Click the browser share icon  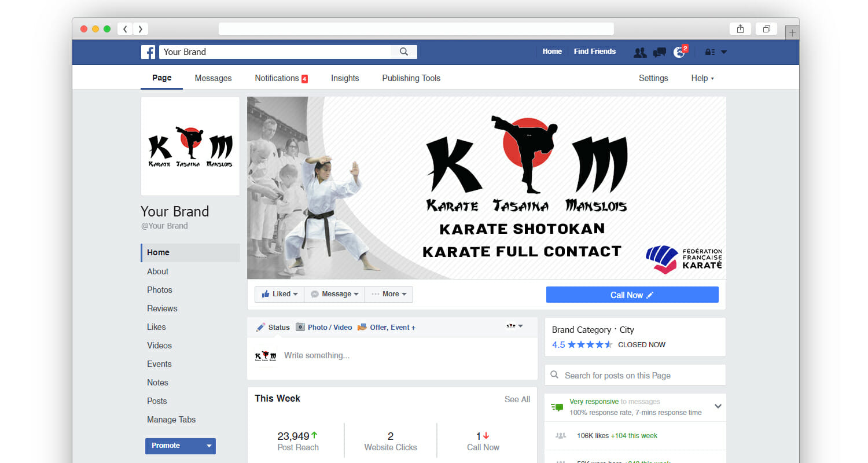pyautogui.click(x=740, y=29)
